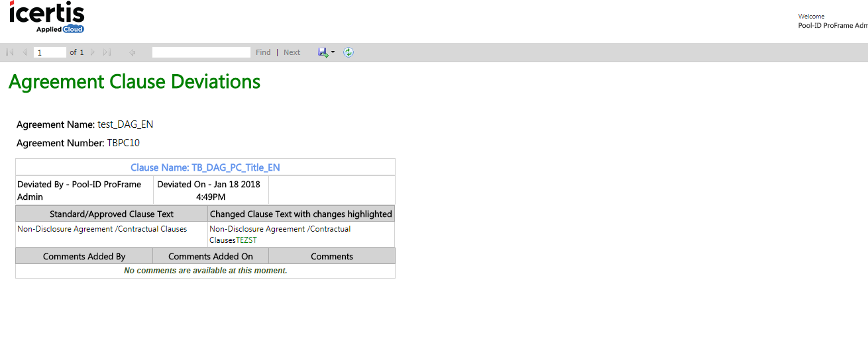Click the Comments Added By column header
Screen dimensions: 868x360
point(84,256)
